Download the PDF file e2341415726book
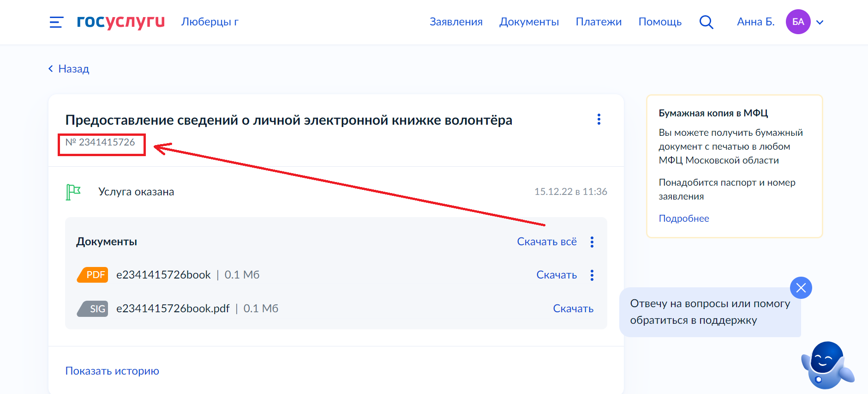Image resolution: width=868 pixels, height=394 pixels. (x=557, y=275)
